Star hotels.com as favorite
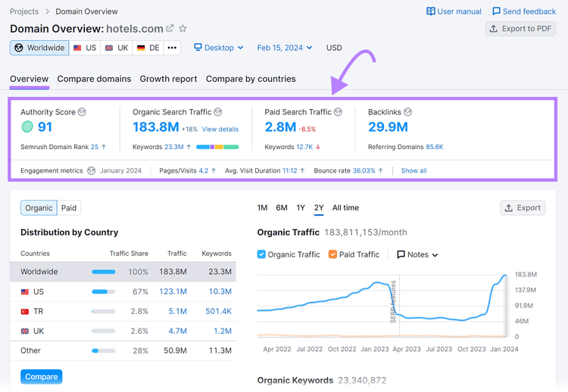 click(x=183, y=28)
